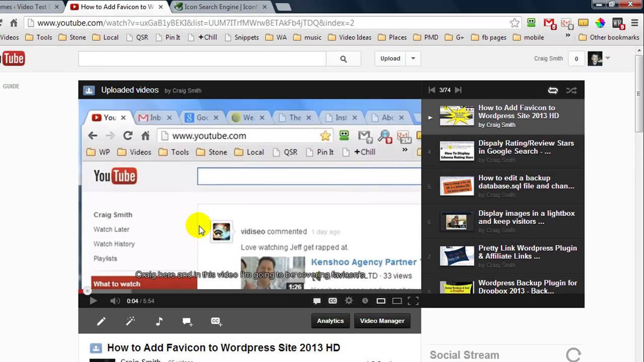
Task: Click the WP extension icon with badge
Action: 618,24
